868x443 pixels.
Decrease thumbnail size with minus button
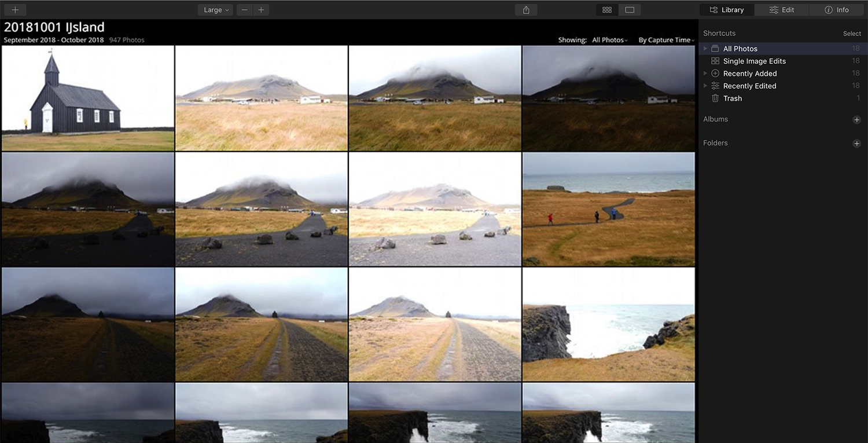pos(245,10)
